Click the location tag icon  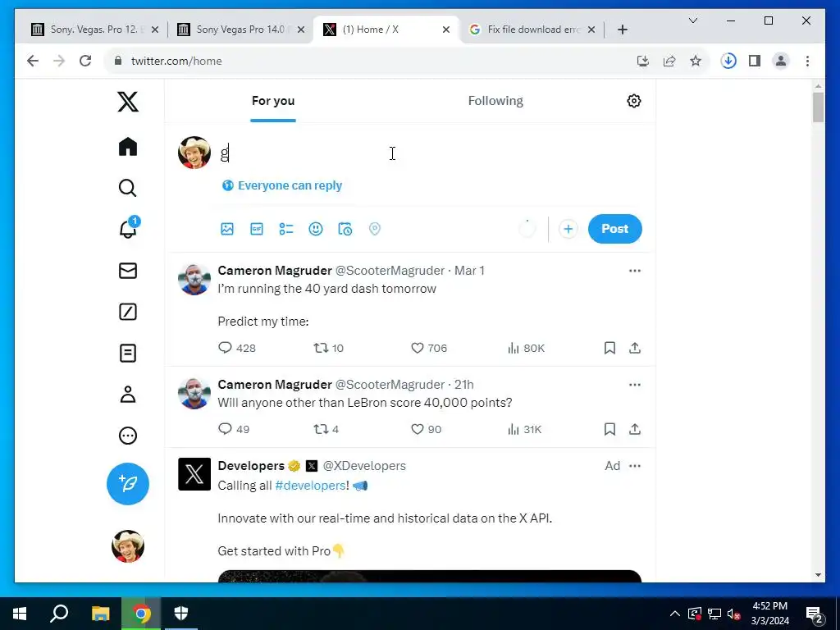pyautogui.click(x=374, y=229)
